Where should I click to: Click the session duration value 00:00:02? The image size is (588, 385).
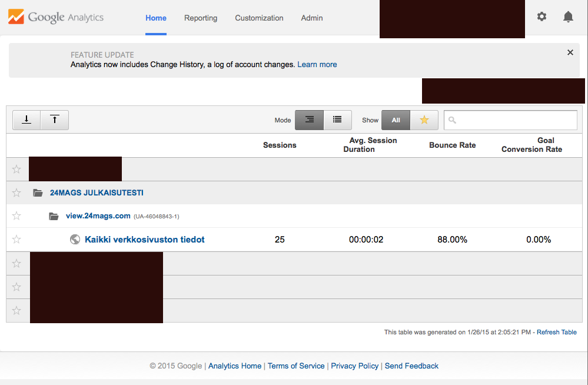(366, 240)
